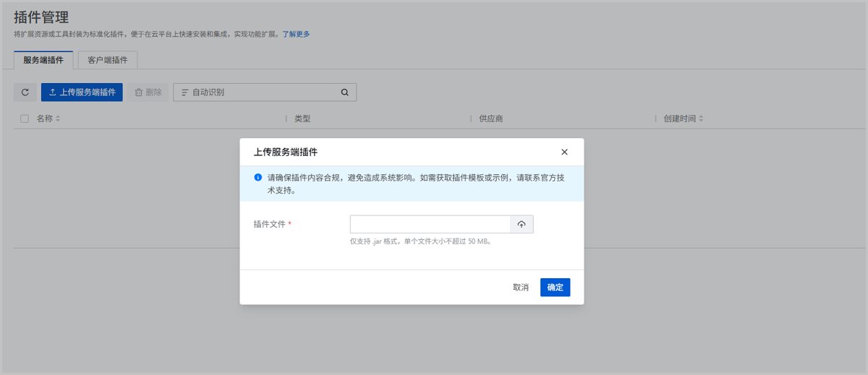The image size is (868, 375).
Task: Click the filter lines icon before 自动识别
Action: click(x=185, y=92)
